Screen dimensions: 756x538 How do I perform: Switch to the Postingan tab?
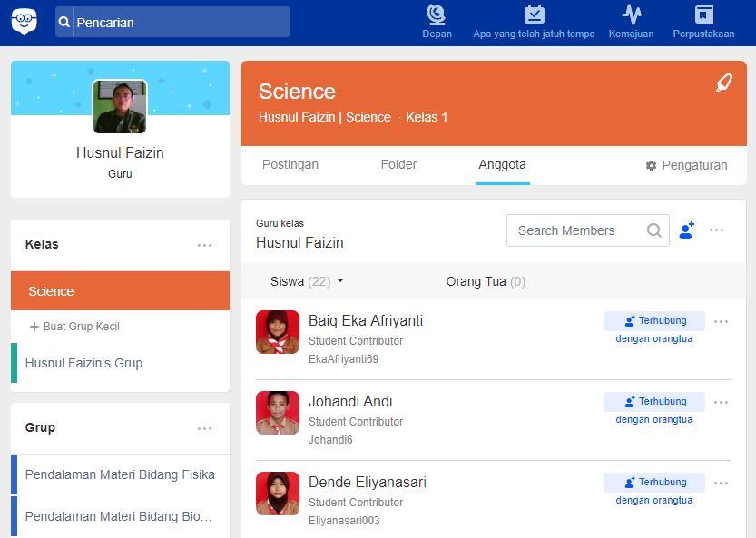point(290,165)
